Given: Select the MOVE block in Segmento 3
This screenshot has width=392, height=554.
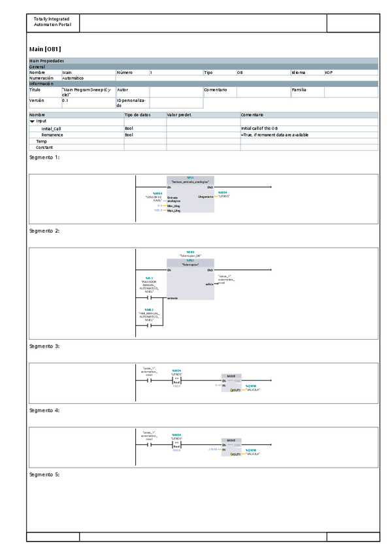Looking at the screenshot, I should pos(231,383).
